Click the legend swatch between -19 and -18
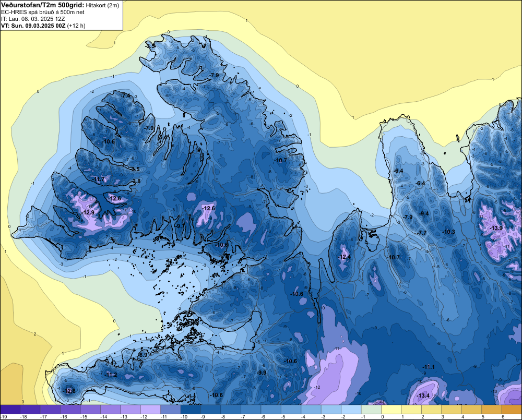The width and height of the screenshot is (522, 420). pyautogui.click(x=10, y=410)
